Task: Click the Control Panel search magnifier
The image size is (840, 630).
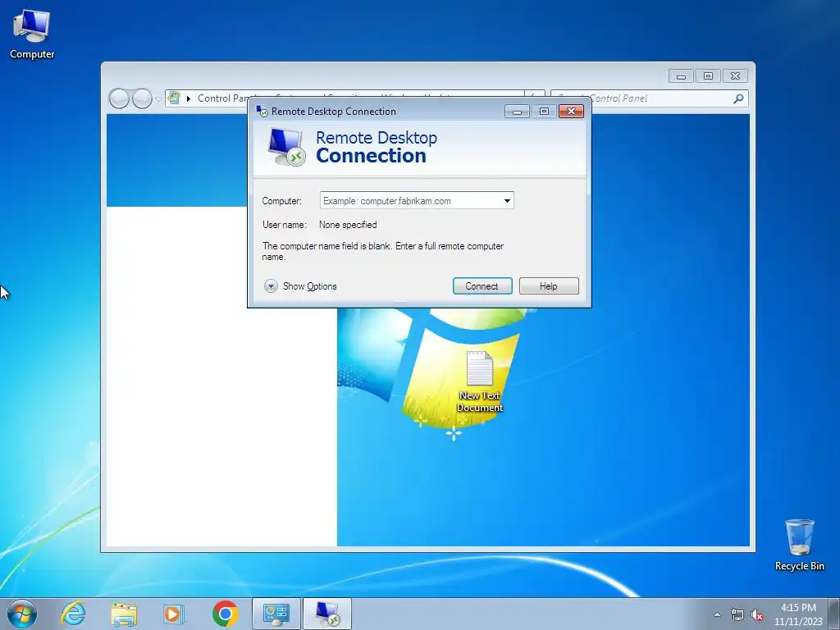Action: (x=738, y=98)
